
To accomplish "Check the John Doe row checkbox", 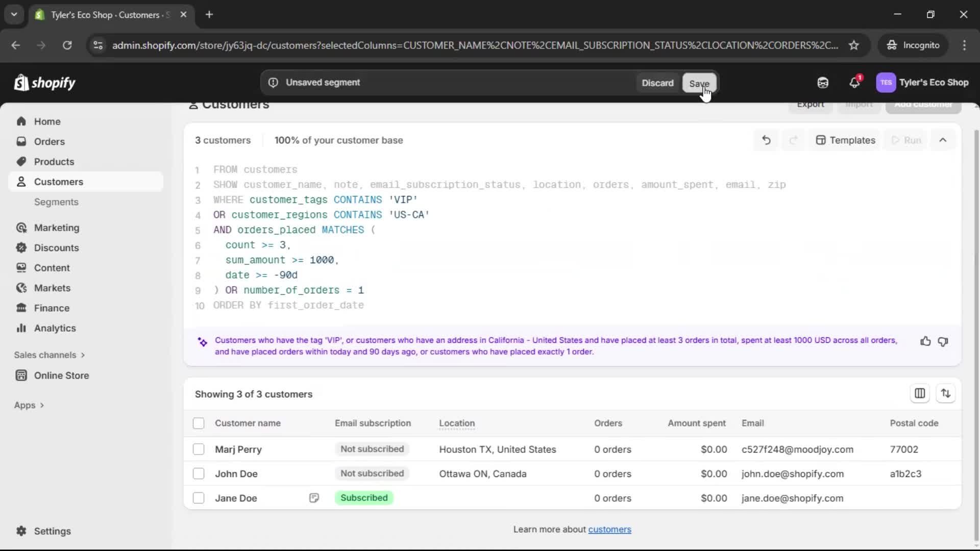I will point(198,473).
